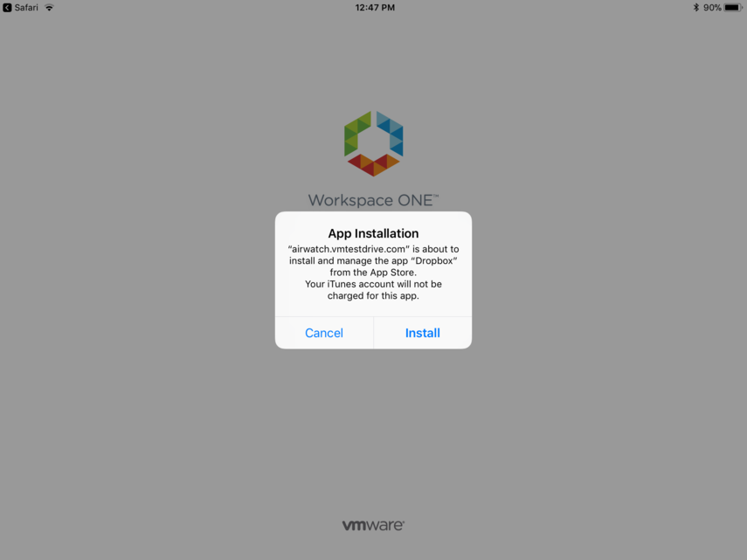Click the blue segment of Workspace ONE logo
Image resolution: width=747 pixels, height=560 pixels.
pyautogui.click(x=390, y=134)
